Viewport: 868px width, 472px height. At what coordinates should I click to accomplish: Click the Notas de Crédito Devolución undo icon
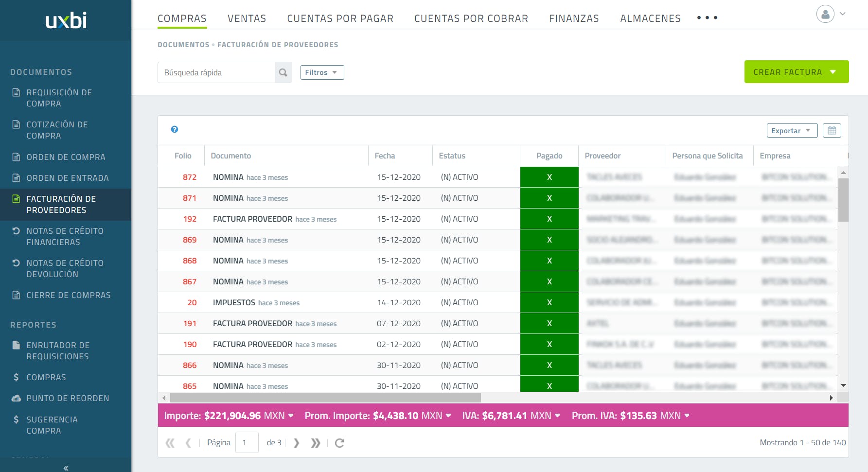pos(16,263)
